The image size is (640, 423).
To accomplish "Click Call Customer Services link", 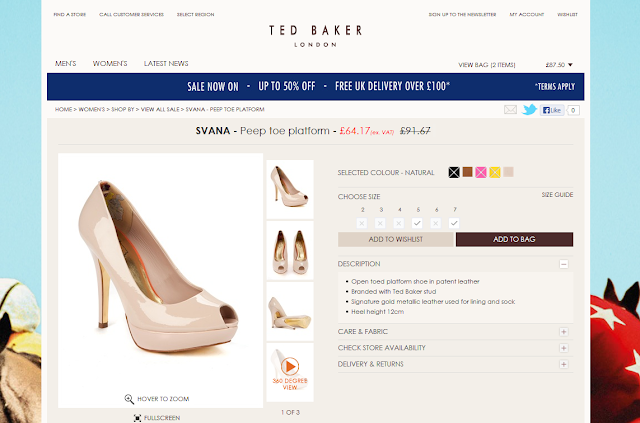I will (x=131, y=14).
